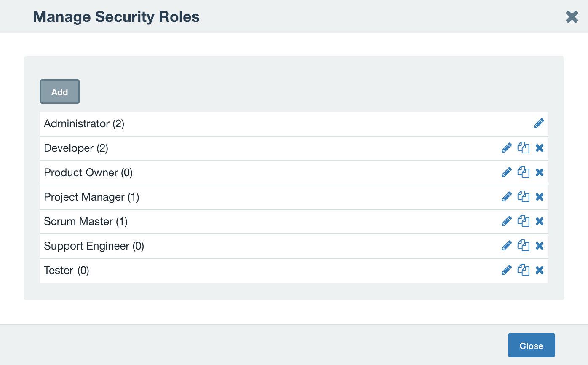This screenshot has height=365, width=588.
Task: Duplicate the Scrum Master role
Action: tap(523, 221)
